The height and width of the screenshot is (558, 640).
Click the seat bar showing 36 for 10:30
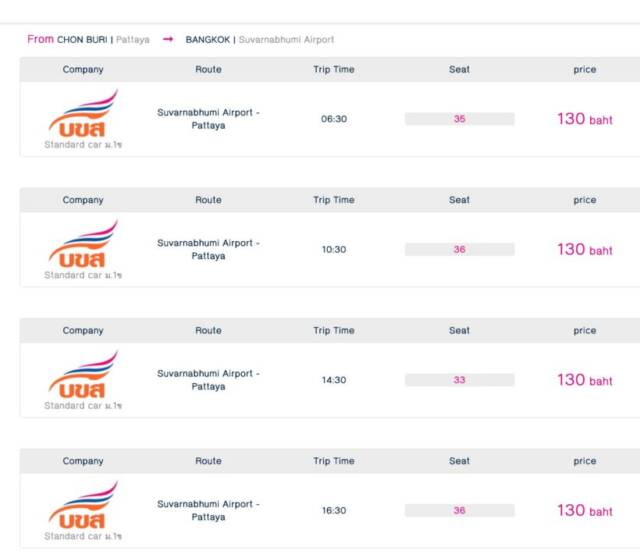pos(460,249)
